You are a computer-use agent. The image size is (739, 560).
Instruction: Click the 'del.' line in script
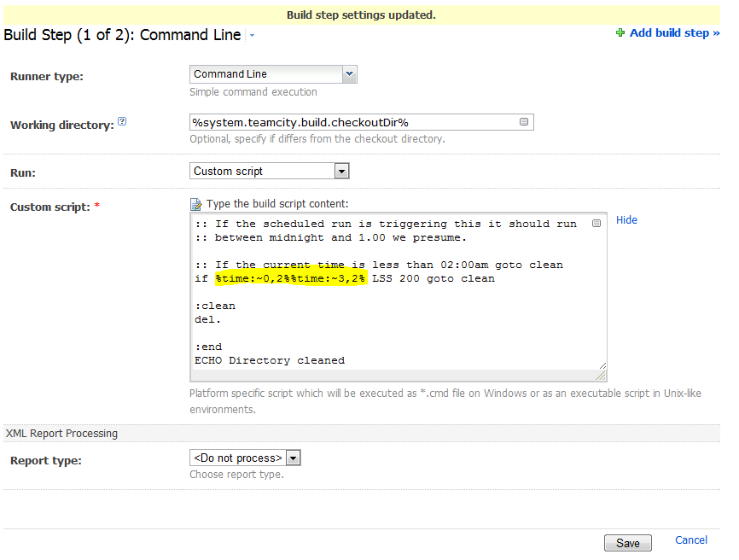tap(208, 319)
